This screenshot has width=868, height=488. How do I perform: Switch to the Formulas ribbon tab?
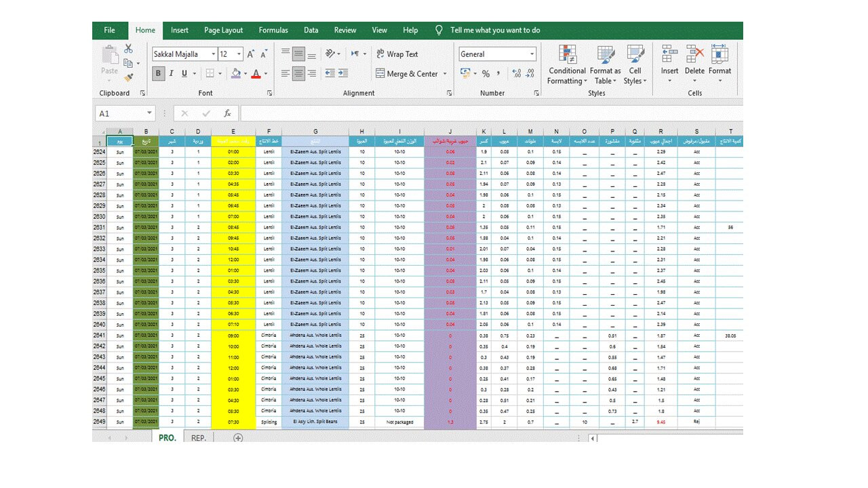click(x=273, y=30)
